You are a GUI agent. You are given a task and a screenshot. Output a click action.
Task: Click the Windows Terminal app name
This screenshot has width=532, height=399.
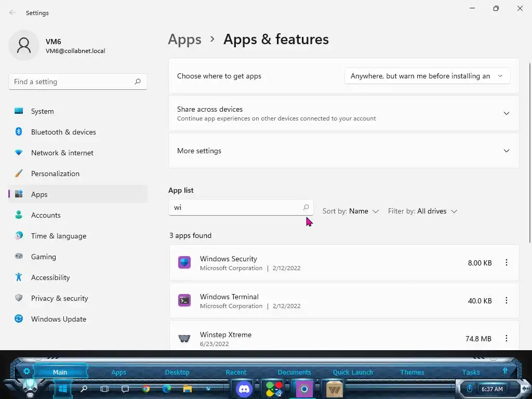pyautogui.click(x=229, y=297)
